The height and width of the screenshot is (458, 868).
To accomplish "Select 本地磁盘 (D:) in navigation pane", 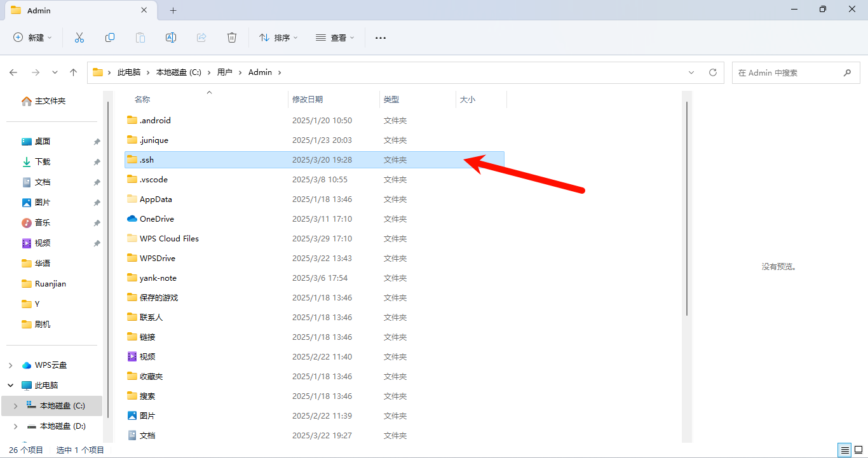I will pos(62,426).
